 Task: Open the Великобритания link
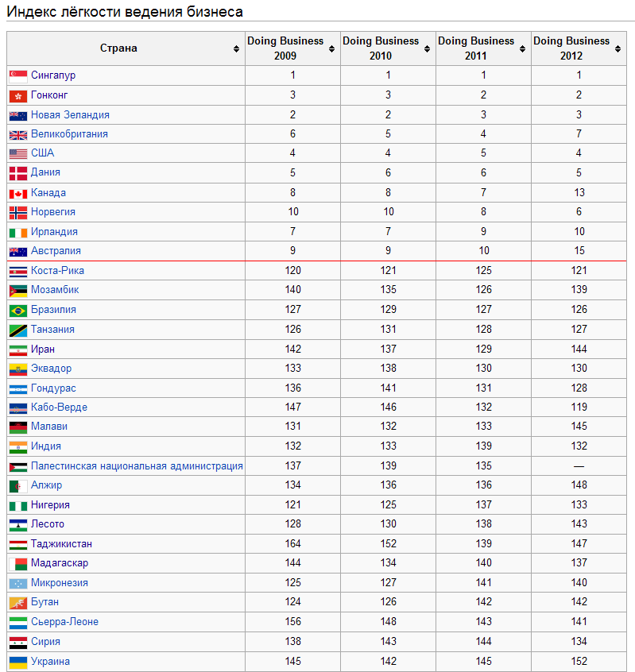(69, 134)
